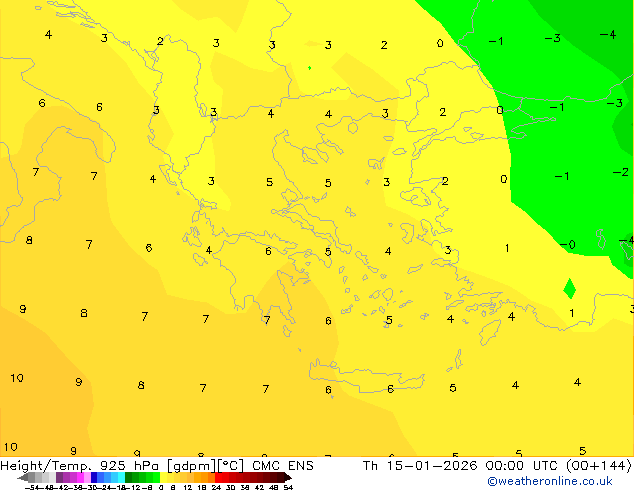Select the cyan segment in the temperature legend
The height and width of the screenshot is (490, 634).
120,478
